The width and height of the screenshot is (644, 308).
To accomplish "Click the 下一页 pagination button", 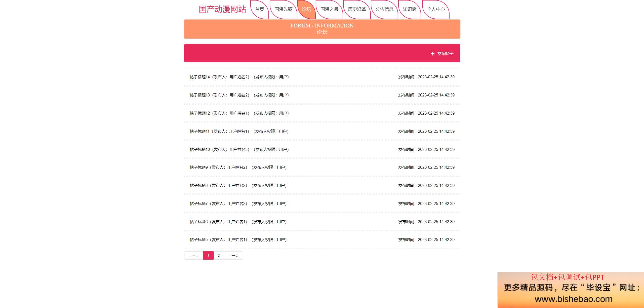I will [233, 255].
